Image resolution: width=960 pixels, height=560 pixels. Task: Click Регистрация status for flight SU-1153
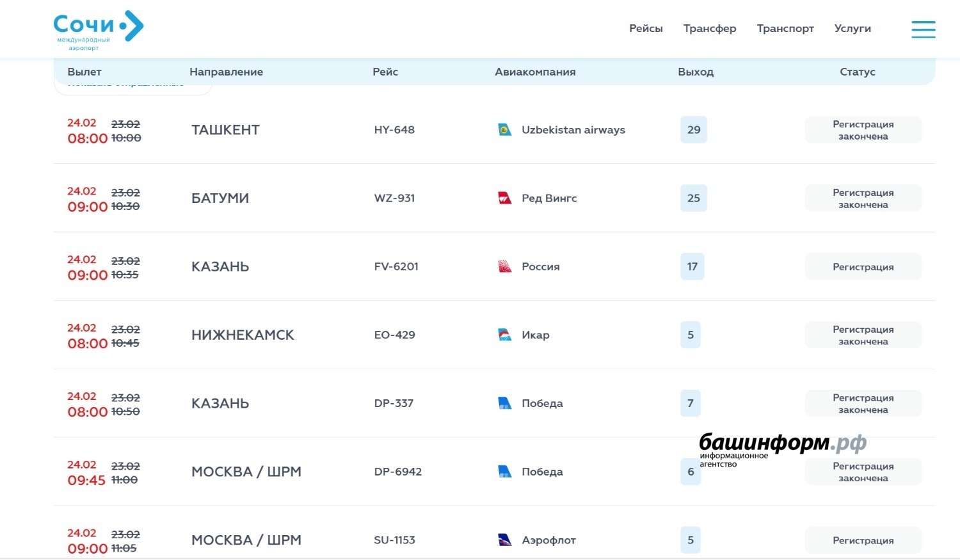pos(863,540)
